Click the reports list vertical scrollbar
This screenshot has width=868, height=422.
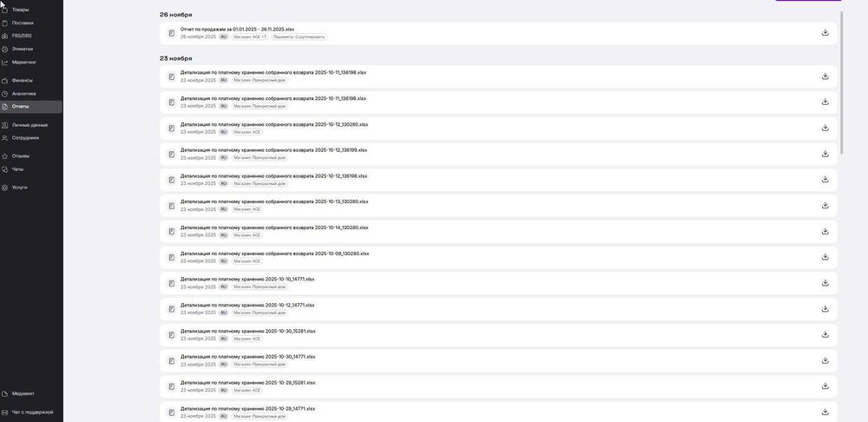[x=842, y=83]
